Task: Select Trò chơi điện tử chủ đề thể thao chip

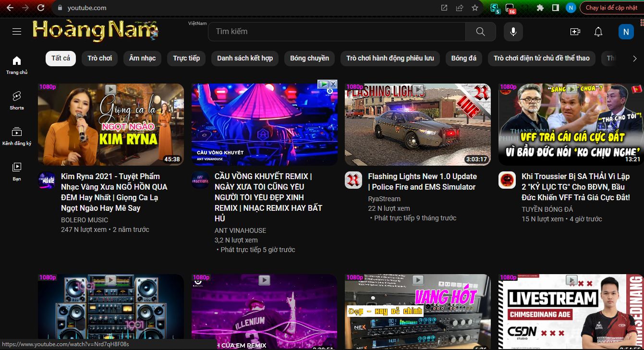Action: point(542,58)
